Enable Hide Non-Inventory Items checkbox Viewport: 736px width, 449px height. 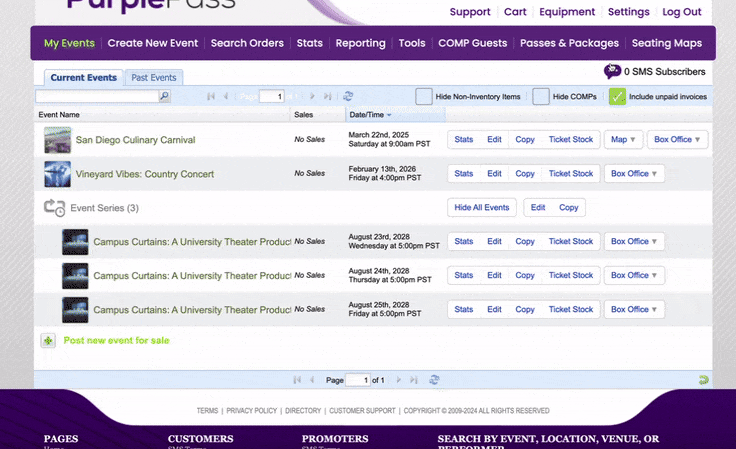coord(424,97)
